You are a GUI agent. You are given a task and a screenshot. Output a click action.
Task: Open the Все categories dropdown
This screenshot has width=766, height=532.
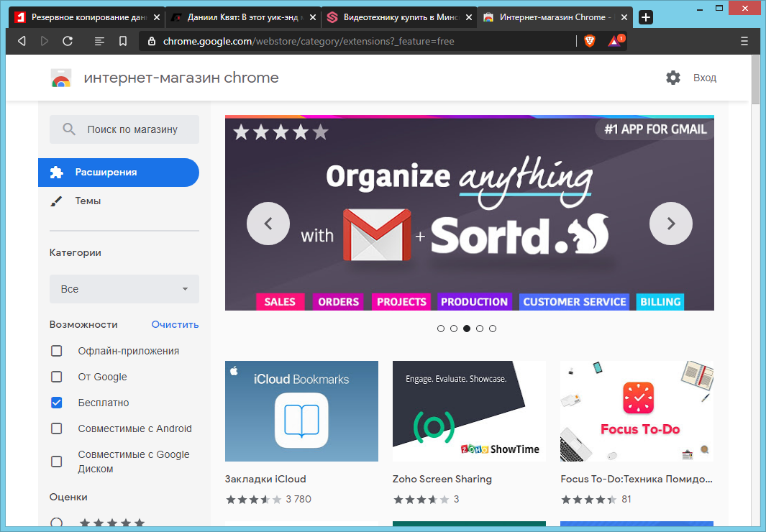(124, 289)
